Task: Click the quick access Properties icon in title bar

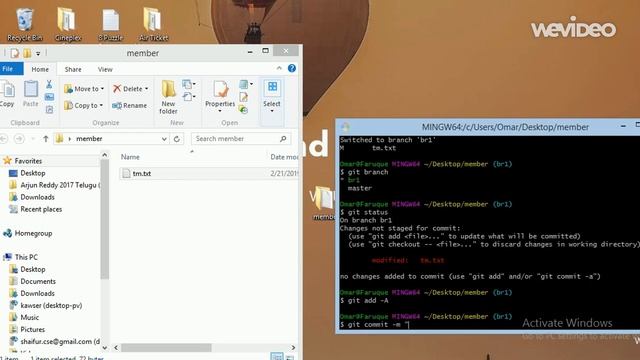Action: click(15, 53)
